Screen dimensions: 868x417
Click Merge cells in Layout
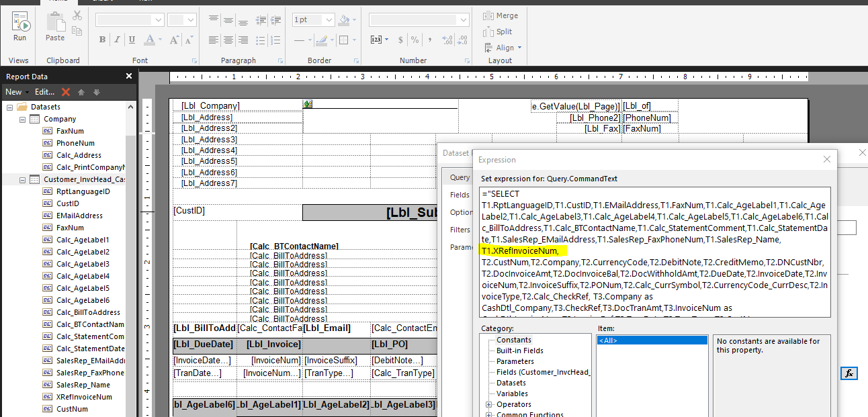[x=501, y=15]
